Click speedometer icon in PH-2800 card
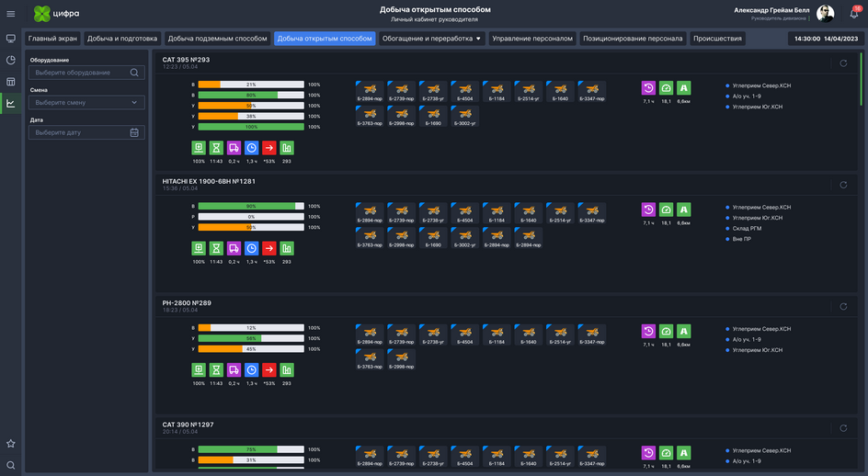 (x=666, y=332)
